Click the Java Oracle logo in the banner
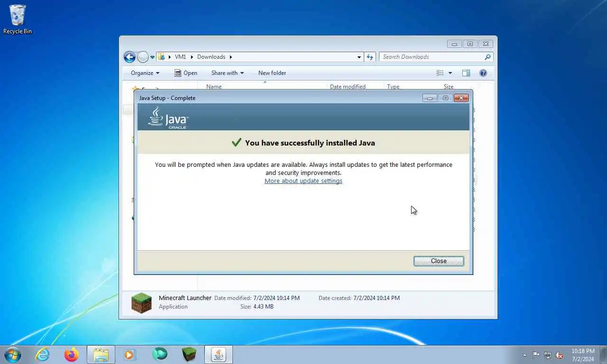Image resolution: width=607 pixels, height=364 pixels. pos(168,117)
